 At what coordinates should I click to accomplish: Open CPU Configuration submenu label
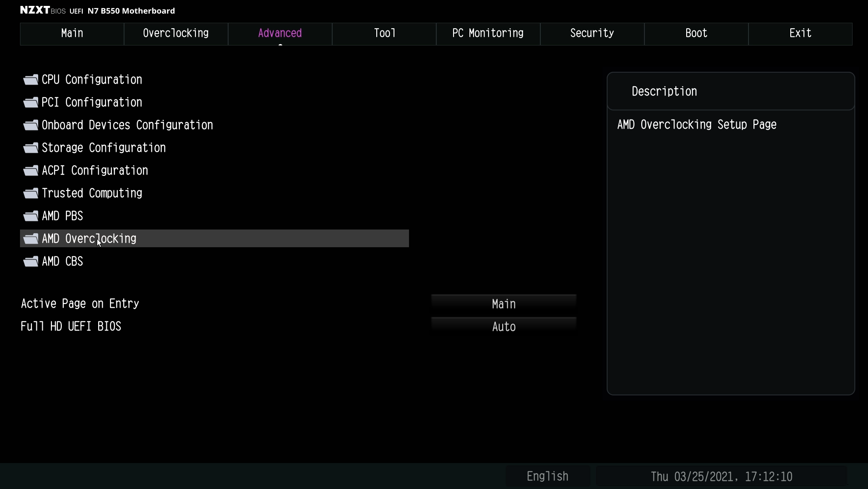[x=92, y=80]
